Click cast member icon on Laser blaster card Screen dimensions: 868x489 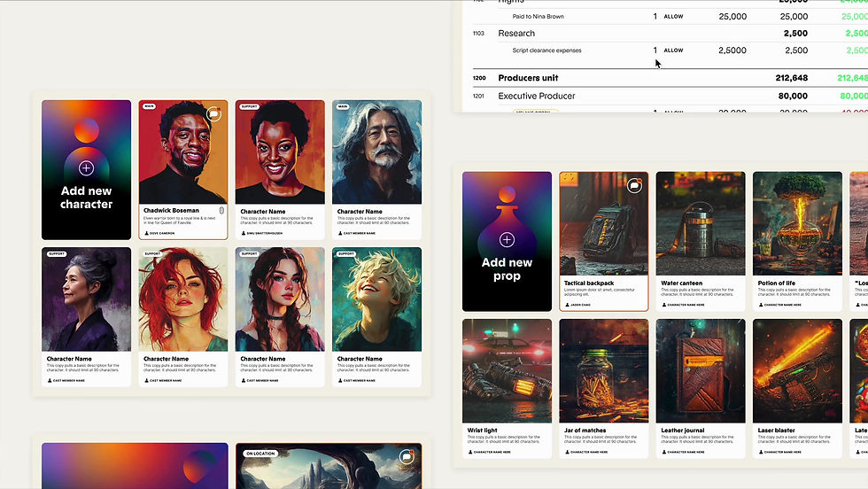[x=761, y=452]
